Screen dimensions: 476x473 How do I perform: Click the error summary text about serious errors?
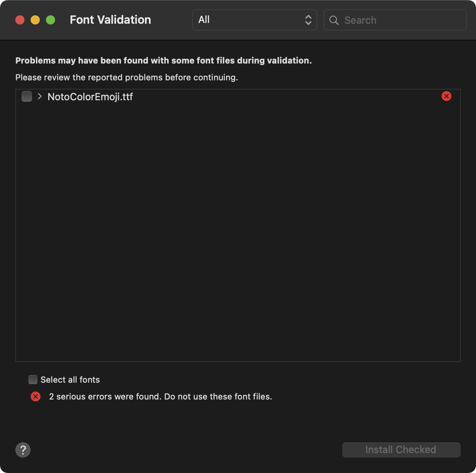click(160, 396)
